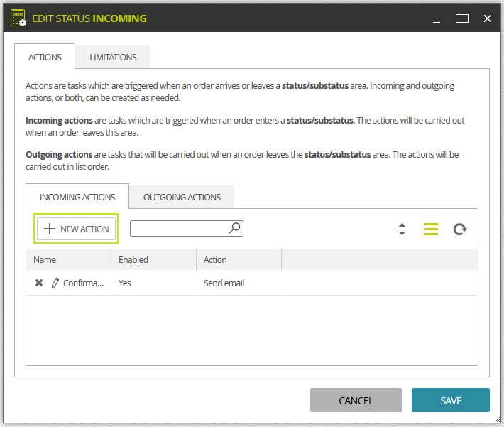Open the Outgoing Actions tab
Image resolution: width=504 pixels, height=427 pixels.
tap(182, 197)
